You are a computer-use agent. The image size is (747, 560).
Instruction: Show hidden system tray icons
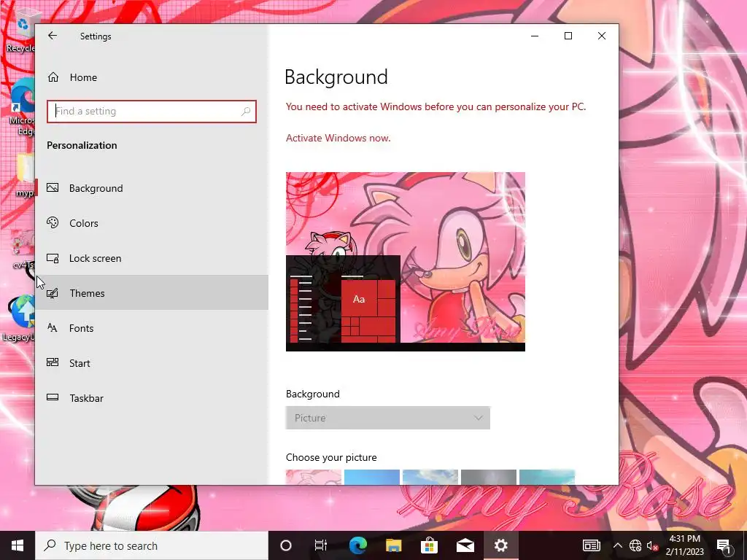coord(617,545)
